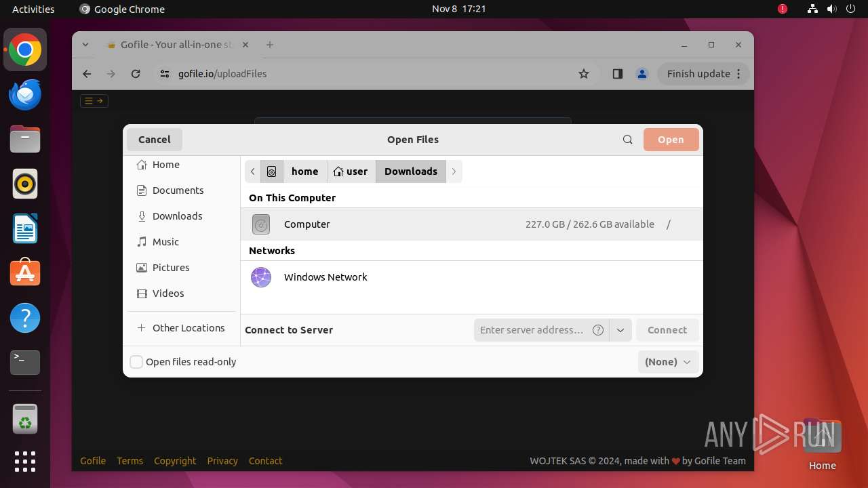Open the Copyright footer link
The width and height of the screenshot is (868, 488).
(x=175, y=461)
